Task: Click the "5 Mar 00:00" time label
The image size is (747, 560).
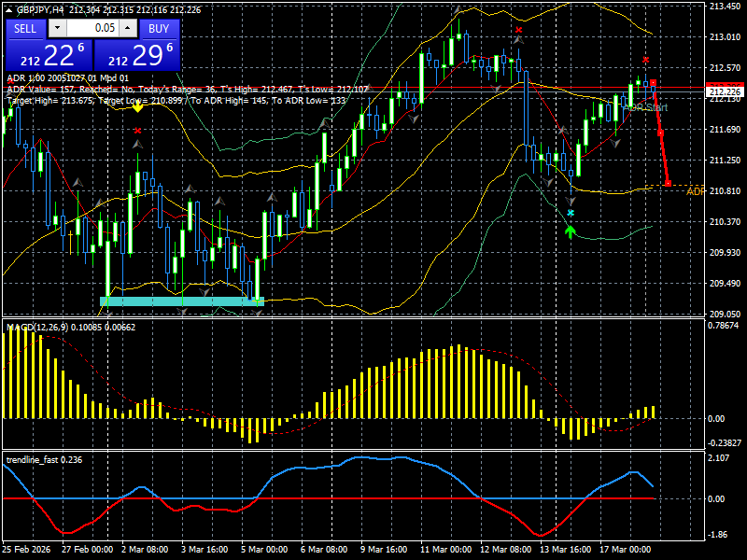Action: pos(264,549)
